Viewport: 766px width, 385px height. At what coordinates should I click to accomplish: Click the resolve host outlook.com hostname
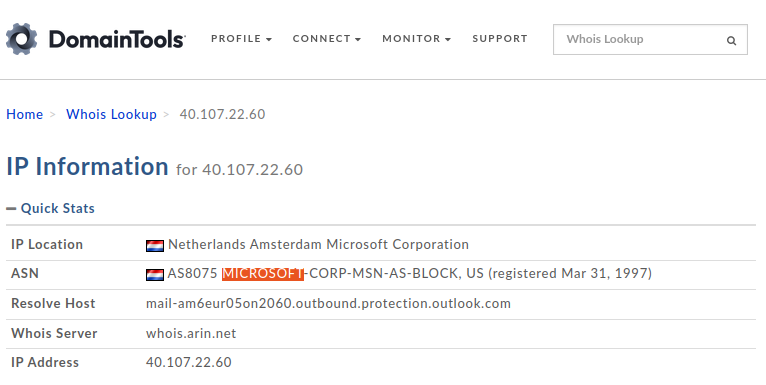tap(328, 304)
